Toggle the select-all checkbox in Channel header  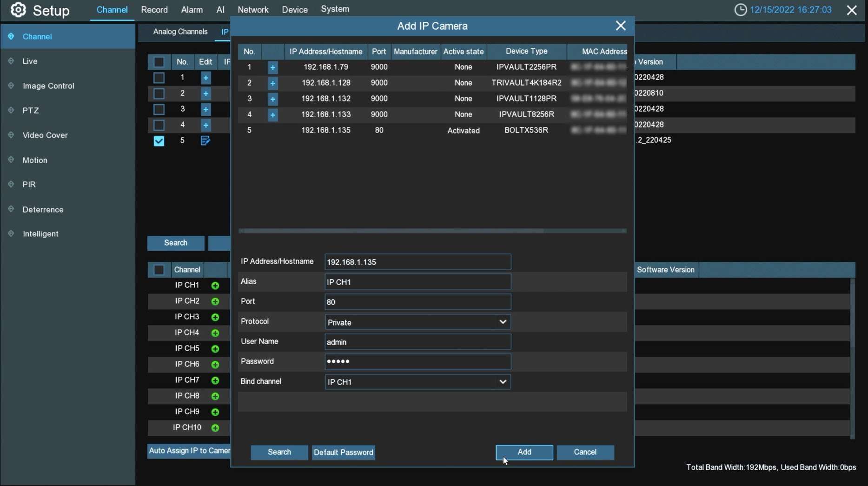pos(159,270)
